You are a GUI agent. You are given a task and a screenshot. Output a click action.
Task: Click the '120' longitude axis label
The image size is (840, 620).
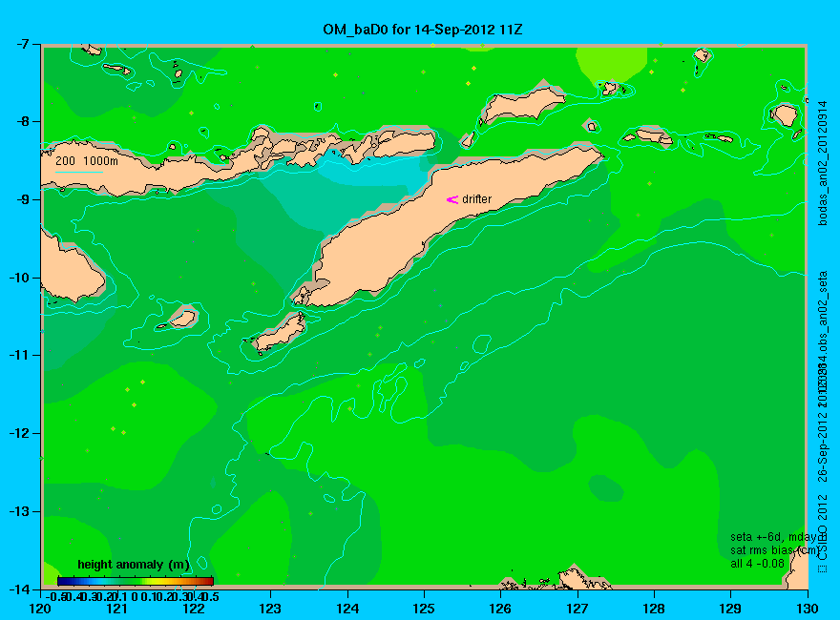click(x=40, y=609)
